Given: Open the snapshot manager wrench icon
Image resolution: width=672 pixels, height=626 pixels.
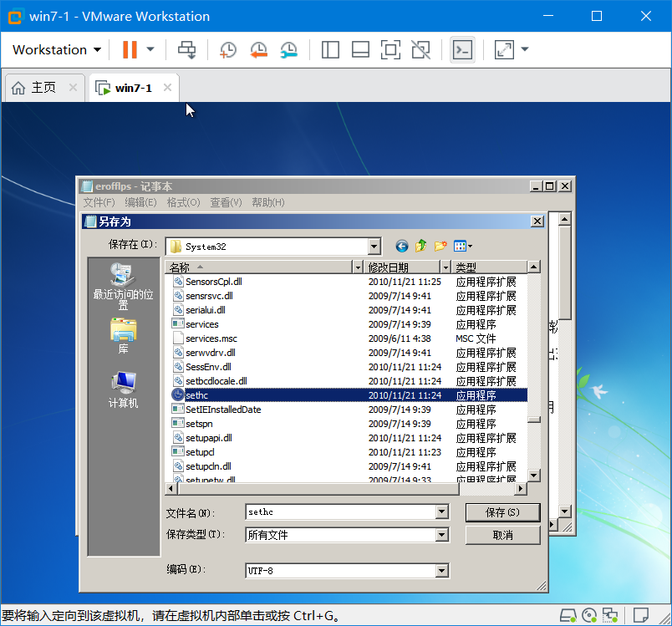Looking at the screenshot, I should coord(289,49).
